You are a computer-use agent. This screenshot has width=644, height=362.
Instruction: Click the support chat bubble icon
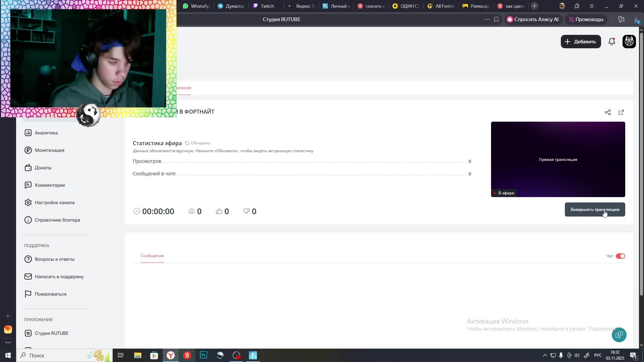[619, 335]
